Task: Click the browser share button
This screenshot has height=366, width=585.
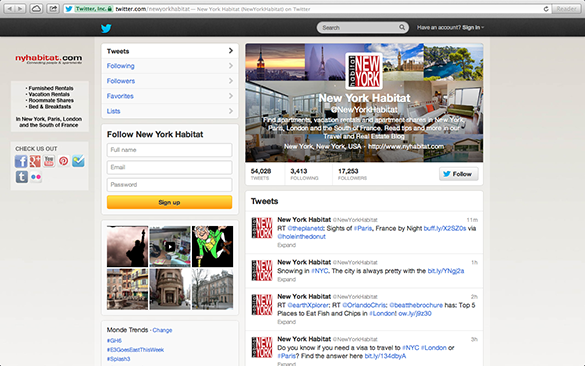Action: coord(53,9)
